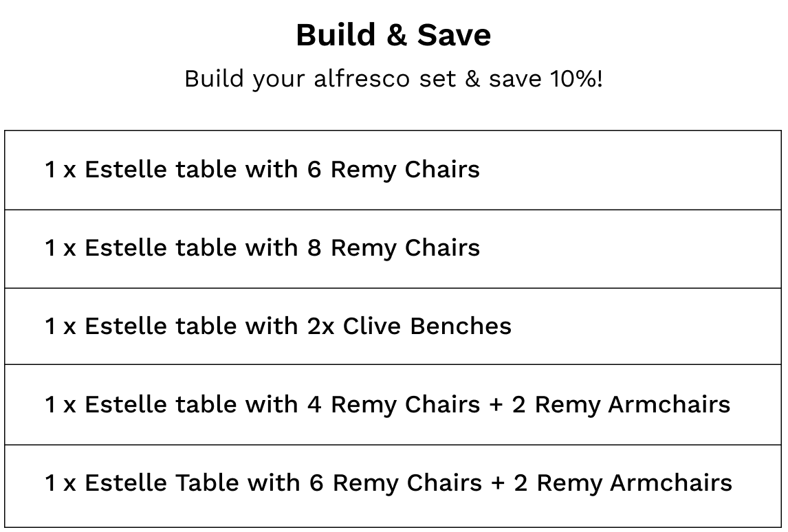This screenshot has height=532, width=788.
Task: Toggle the benches Estelle set accordion
Action: [x=393, y=326]
